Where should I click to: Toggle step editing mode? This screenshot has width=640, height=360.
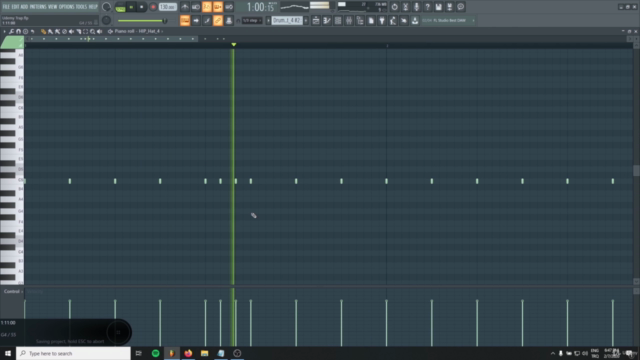(x=207, y=20)
